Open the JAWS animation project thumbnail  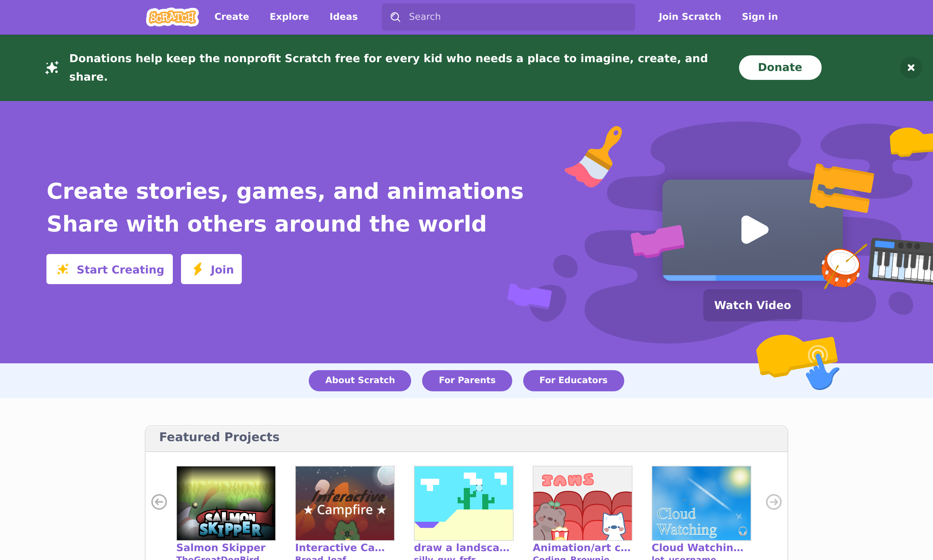582,503
